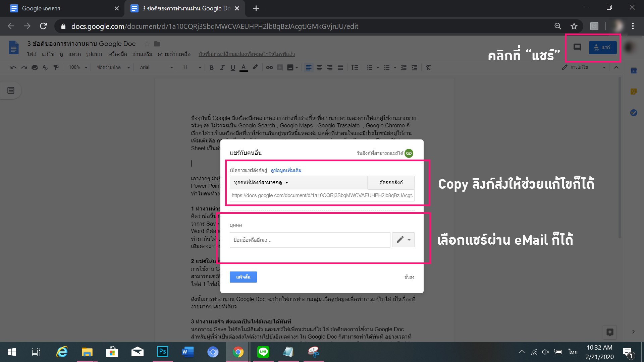Click the print icon
644x362 pixels.
coord(35,67)
